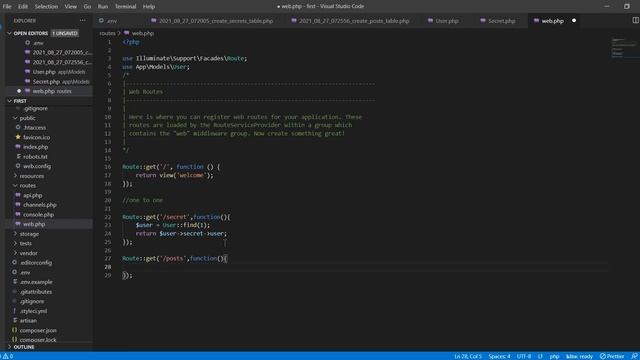This screenshot has width=640, height=360.
Task: Open the Go menu
Action: [87, 7]
